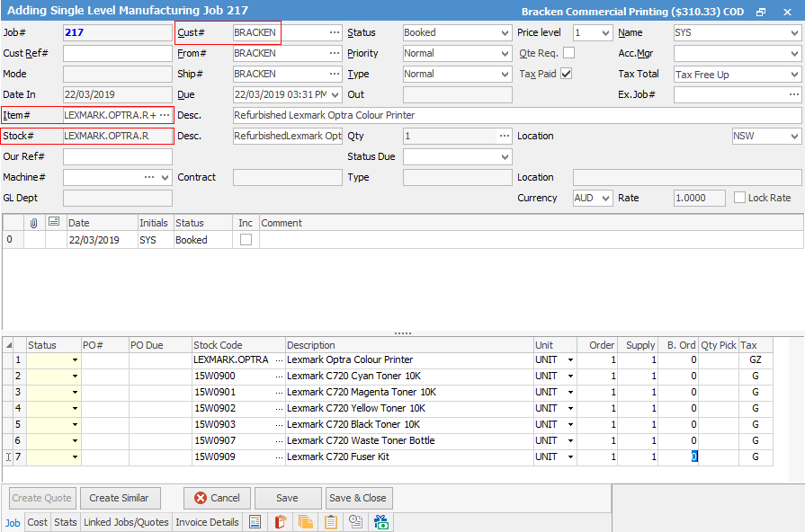Tick the Inc checkbox in the comment row

[246, 240]
